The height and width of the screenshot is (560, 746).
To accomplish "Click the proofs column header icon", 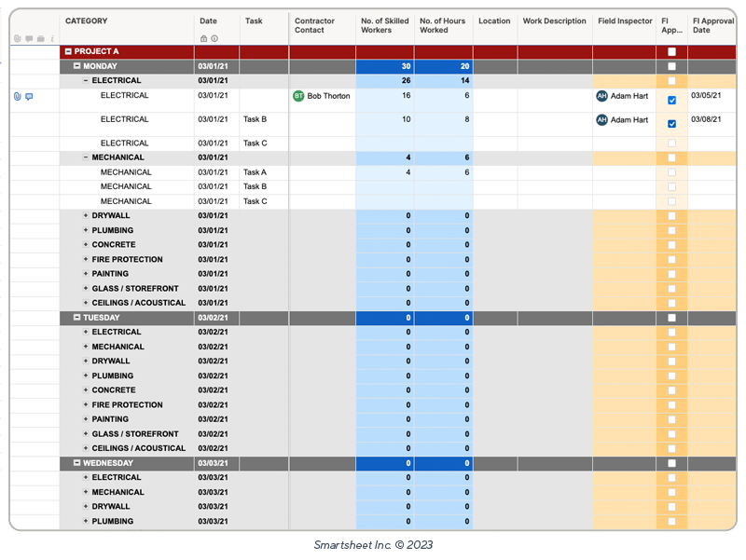I will [x=40, y=38].
